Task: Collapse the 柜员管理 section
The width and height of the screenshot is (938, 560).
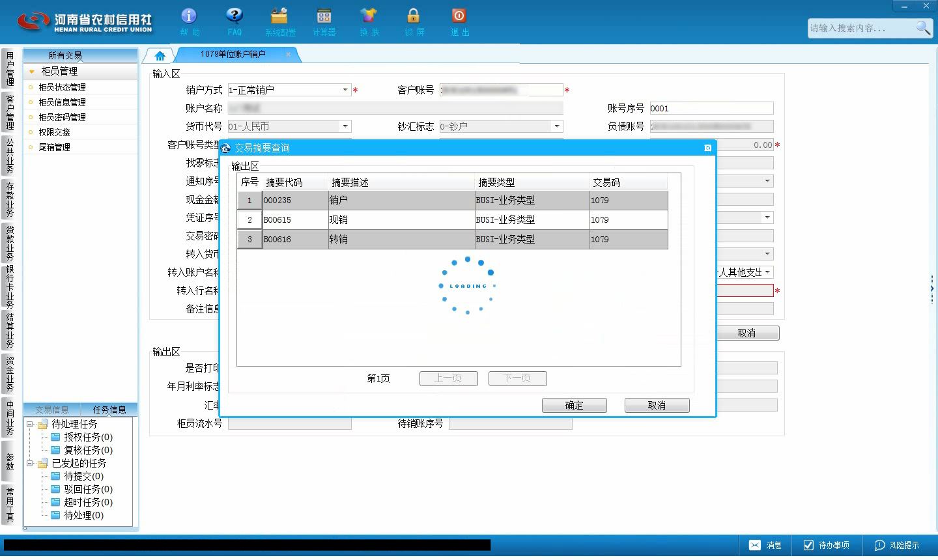Action: 32,72
